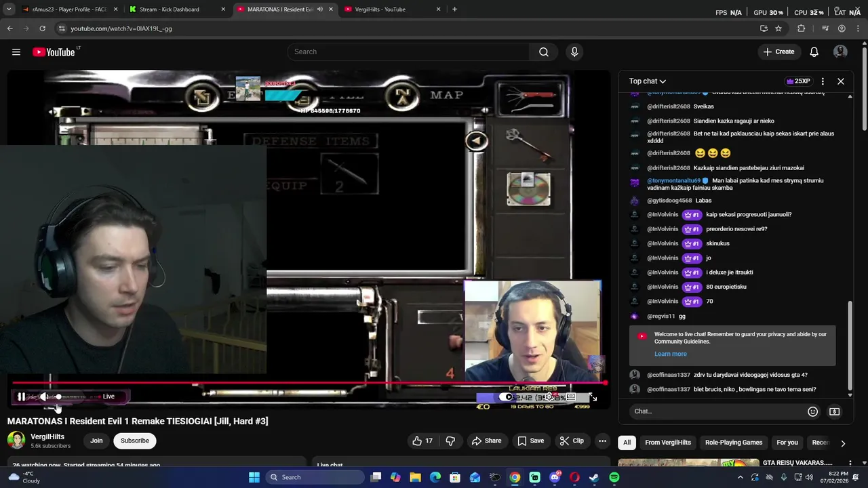This screenshot has height=488, width=868.
Task: Show hidden system tray icons chevron
Action: (x=739, y=477)
